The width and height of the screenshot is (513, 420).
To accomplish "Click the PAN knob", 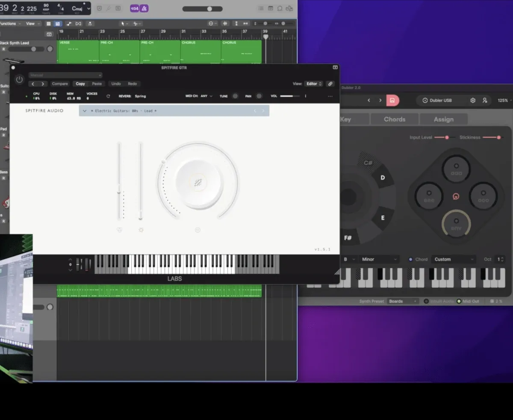I will [259, 96].
